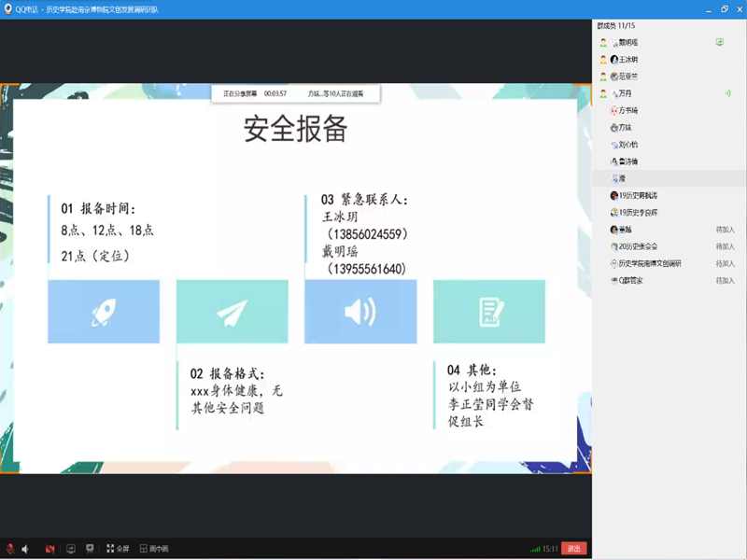Unmute the microphone in the bottom toolbar
The image size is (747, 560).
pos(10,549)
